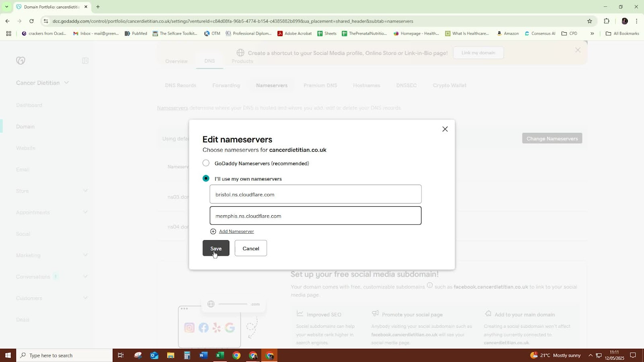Click the GoDaddy logo in sidebar
Screen dimensions: 644x362
21,60
